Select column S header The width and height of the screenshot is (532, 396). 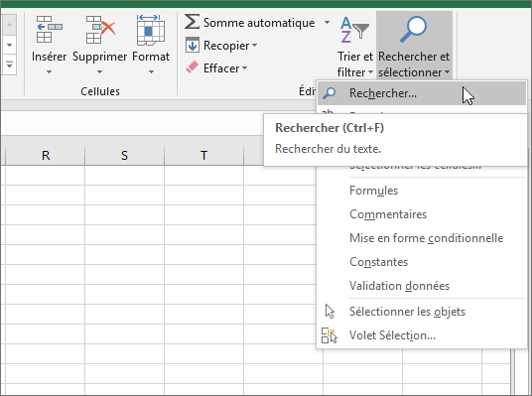coord(124,156)
